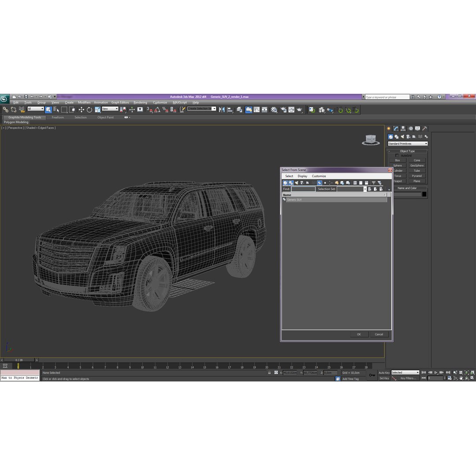Open the MAXScript menu
Image resolution: width=476 pixels, height=476 pixels.
point(180,103)
